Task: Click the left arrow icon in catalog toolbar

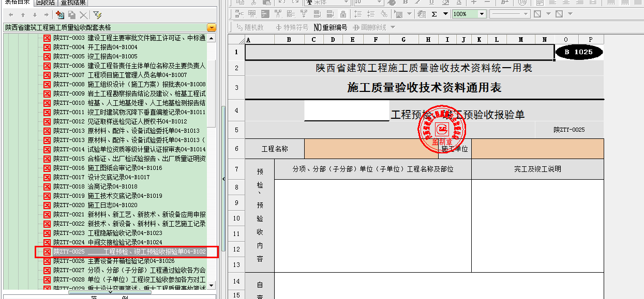Action: point(10,15)
